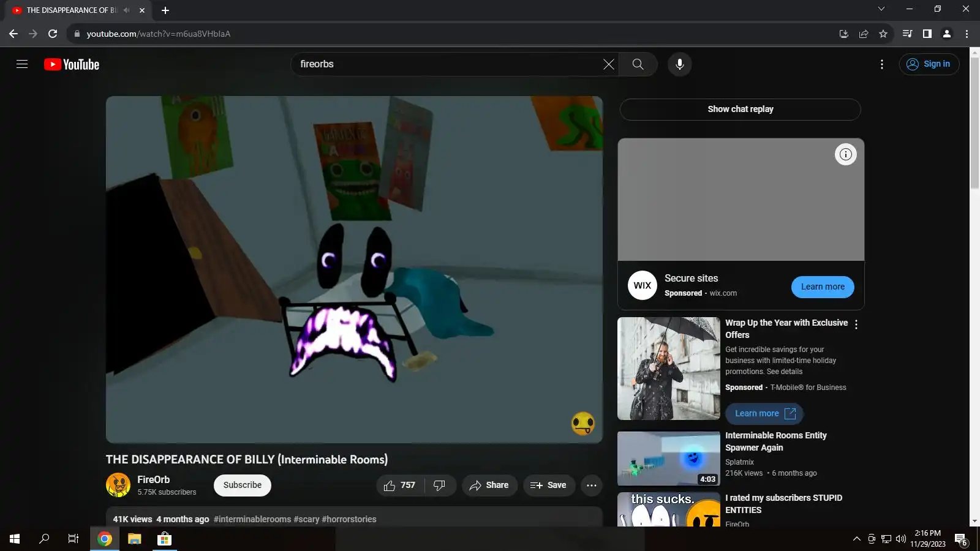This screenshot has width=980, height=551.
Task: Like the video with 757 likes
Action: (x=400, y=485)
